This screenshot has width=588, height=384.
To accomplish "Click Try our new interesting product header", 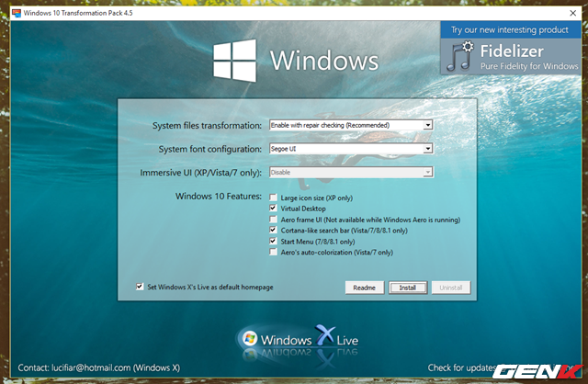I will [x=511, y=29].
